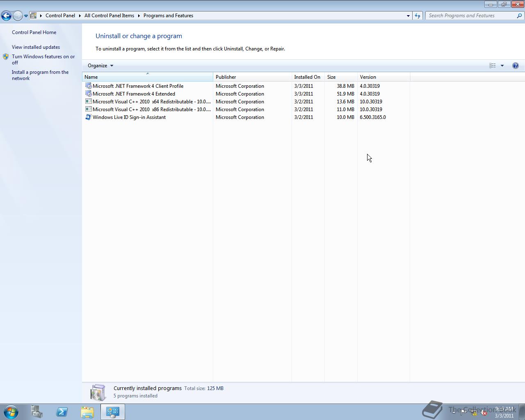Click the 51.9 MB size cell
525x420 pixels.
coord(345,94)
